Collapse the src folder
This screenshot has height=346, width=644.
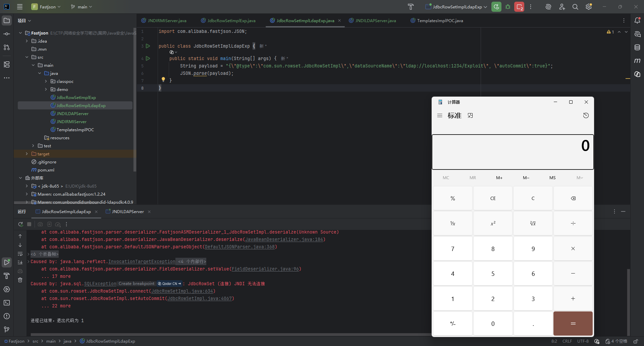[x=27, y=57]
